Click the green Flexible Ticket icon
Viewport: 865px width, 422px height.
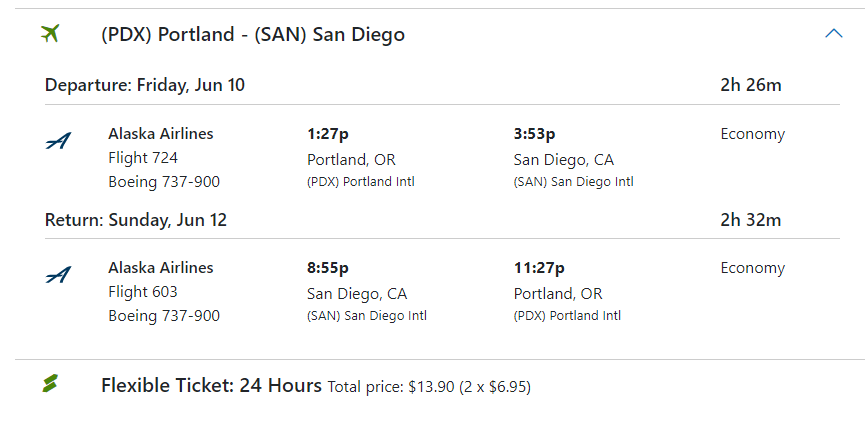[50, 384]
